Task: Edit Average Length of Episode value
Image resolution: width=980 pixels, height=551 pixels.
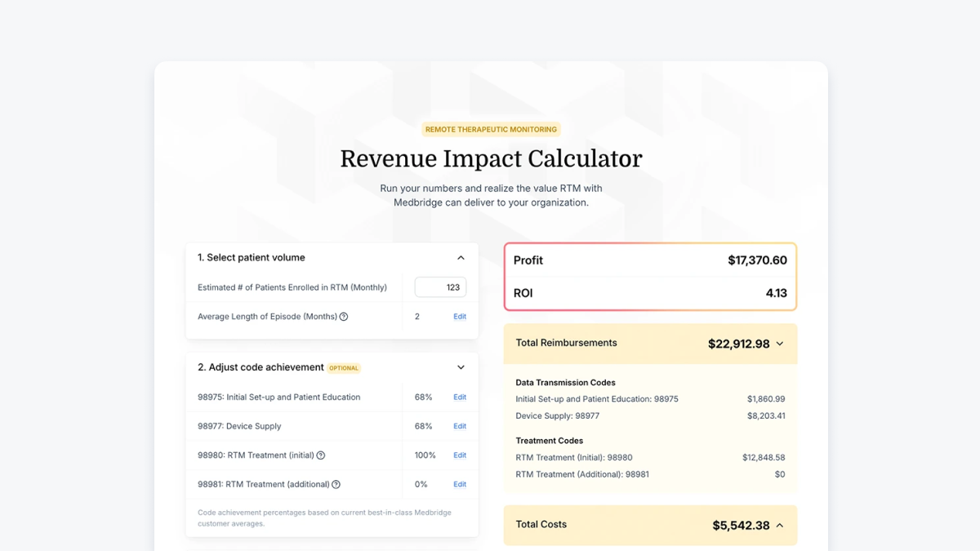Action: 460,317
